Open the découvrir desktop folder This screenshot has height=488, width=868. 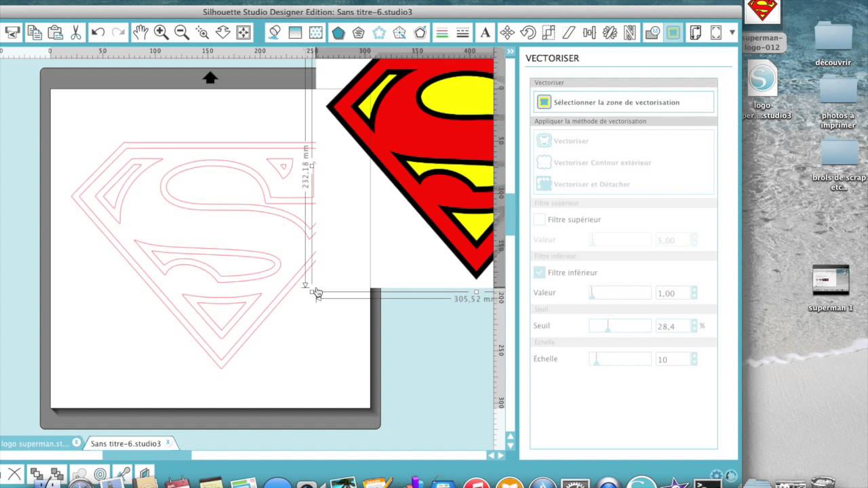(833, 42)
